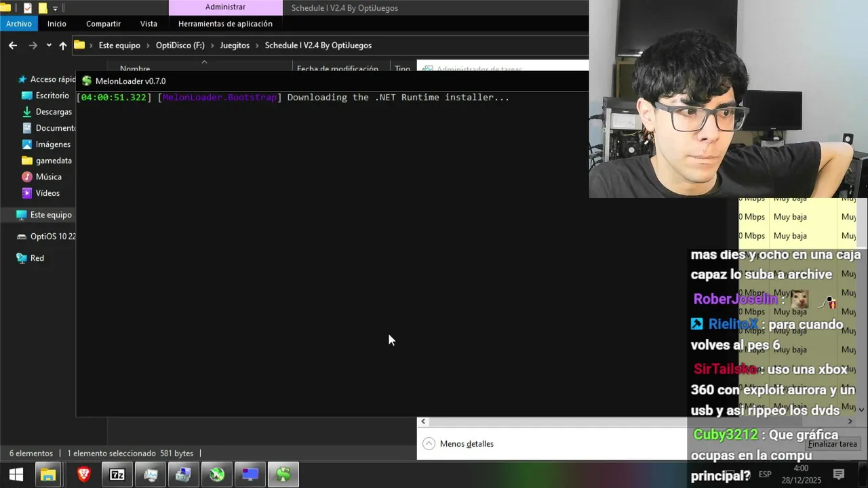Click the 6 elementos status bar text
Viewport: 868px width, 488px height.
[31, 453]
